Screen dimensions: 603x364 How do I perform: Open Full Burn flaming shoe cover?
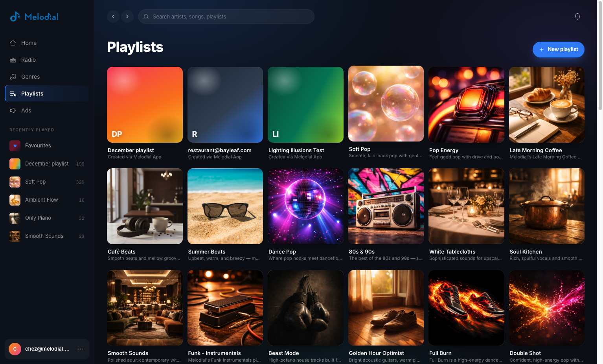click(466, 308)
